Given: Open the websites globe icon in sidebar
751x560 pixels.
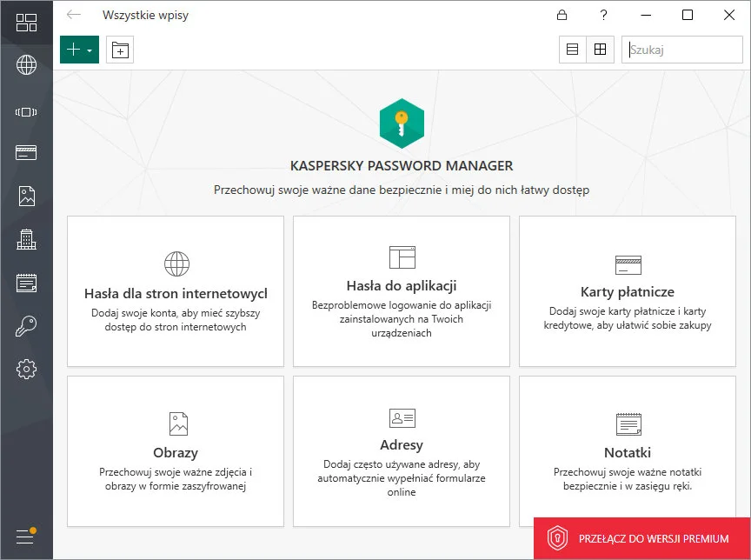Looking at the screenshot, I should click(26, 65).
